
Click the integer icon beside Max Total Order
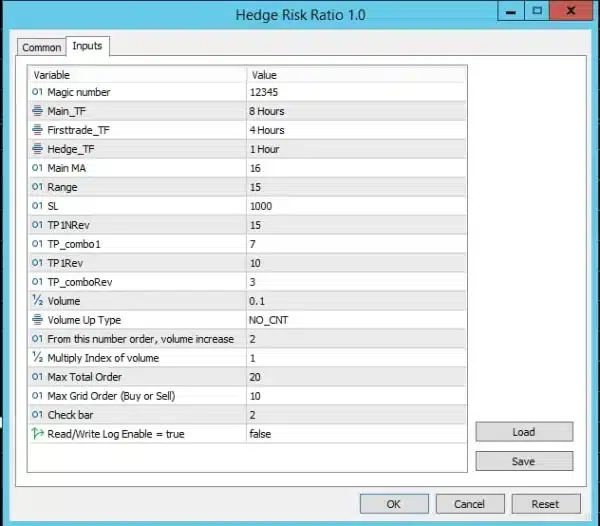point(37,377)
